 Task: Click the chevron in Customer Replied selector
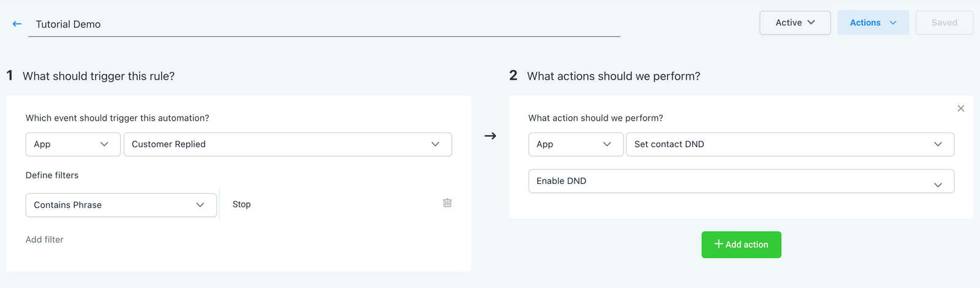pyautogui.click(x=435, y=144)
